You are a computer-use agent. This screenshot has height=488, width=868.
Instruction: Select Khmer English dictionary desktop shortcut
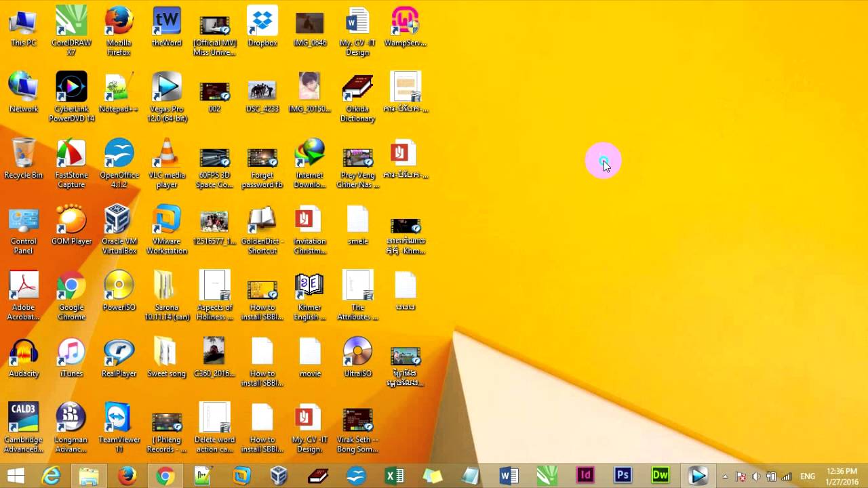(310, 296)
